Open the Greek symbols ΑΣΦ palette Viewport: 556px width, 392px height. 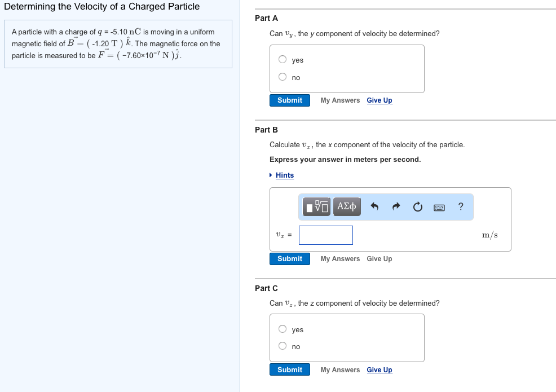click(346, 206)
